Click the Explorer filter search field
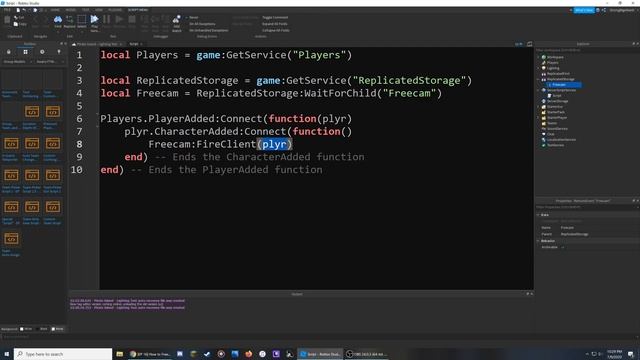This screenshot has height=360, width=640. coord(586,50)
